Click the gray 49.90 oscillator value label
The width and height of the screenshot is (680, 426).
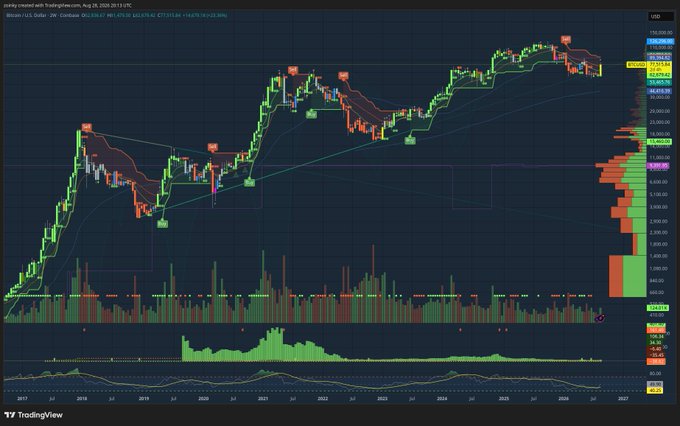655,384
